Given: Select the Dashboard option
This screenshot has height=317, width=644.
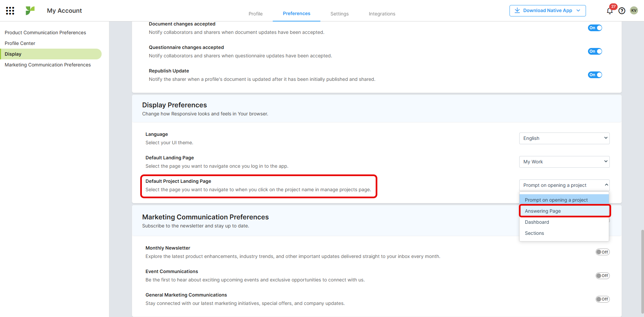Looking at the screenshot, I should tap(564, 222).
